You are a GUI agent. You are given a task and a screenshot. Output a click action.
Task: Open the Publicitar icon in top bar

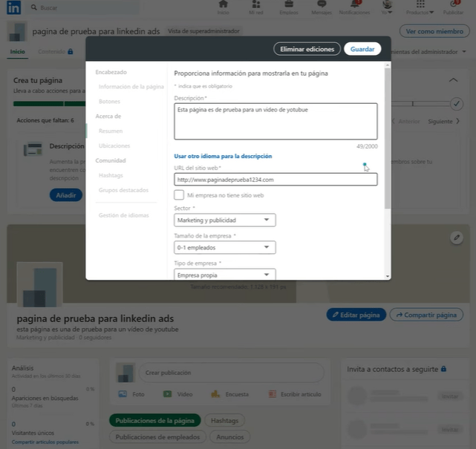click(x=454, y=4)
